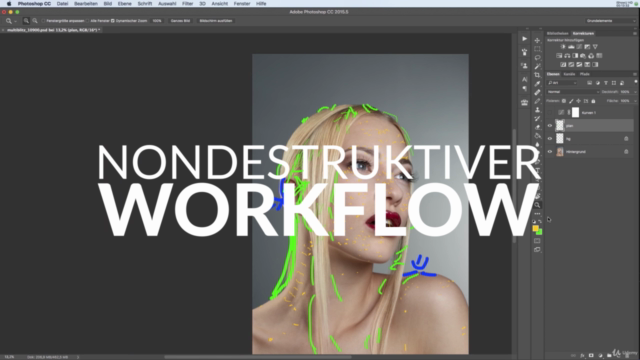The image size is (640, 360).
Task: Add a Photo Filter adjustment
Action: point(583,56)
